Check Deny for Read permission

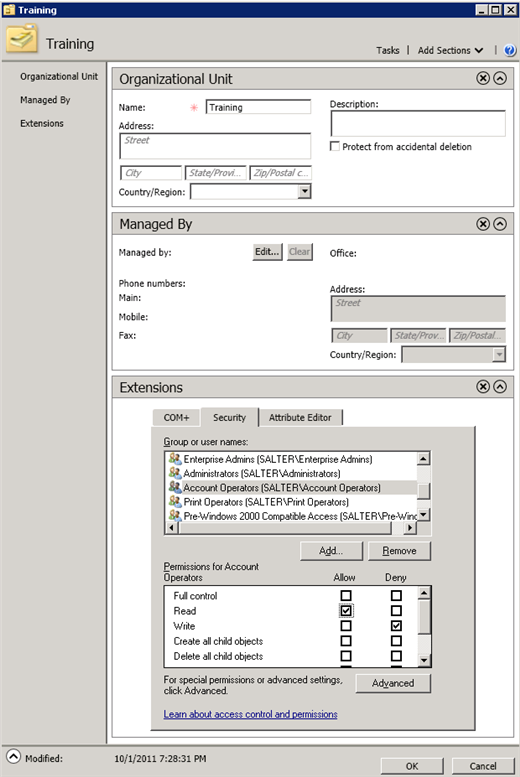pos(396,610)
